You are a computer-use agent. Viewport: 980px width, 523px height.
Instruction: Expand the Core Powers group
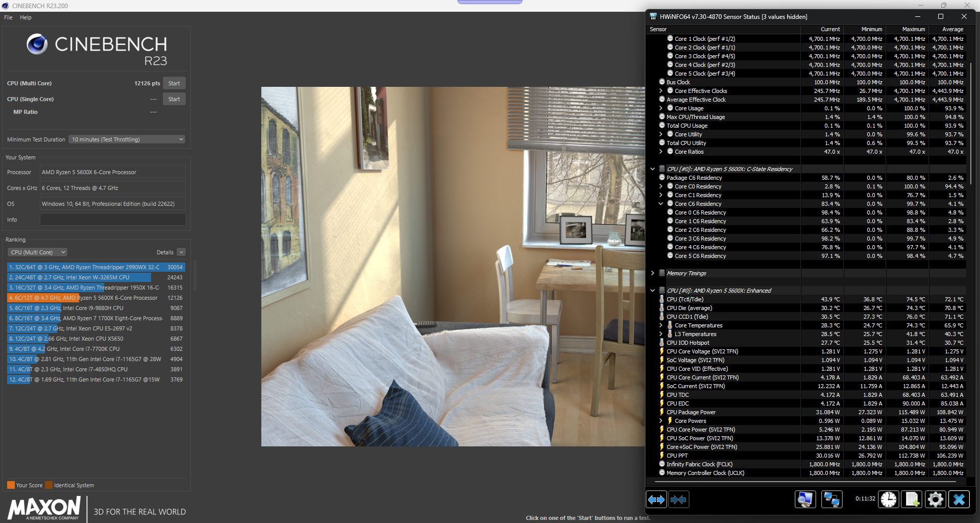click(661, 421)
